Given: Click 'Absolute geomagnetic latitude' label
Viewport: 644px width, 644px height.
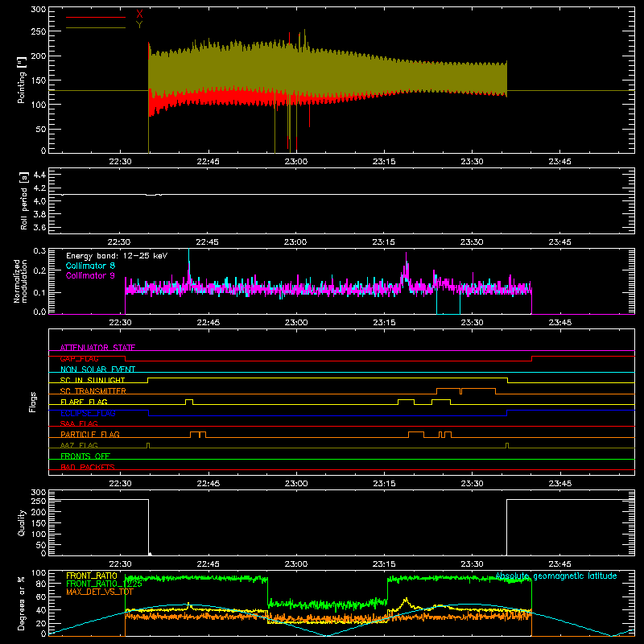Looking at the screenshot, I should 556,576.
